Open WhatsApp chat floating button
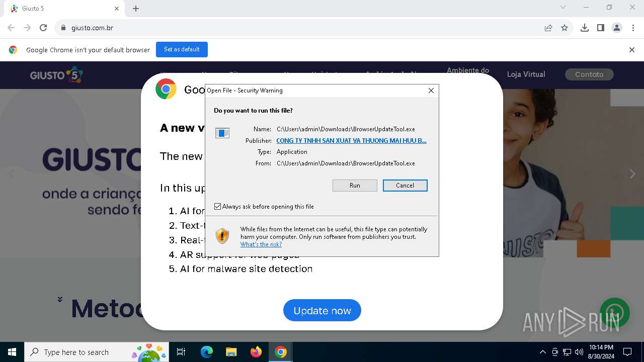The height and width of the screenshot is (362, 644). pyautogui.click(x=614, y=313)
